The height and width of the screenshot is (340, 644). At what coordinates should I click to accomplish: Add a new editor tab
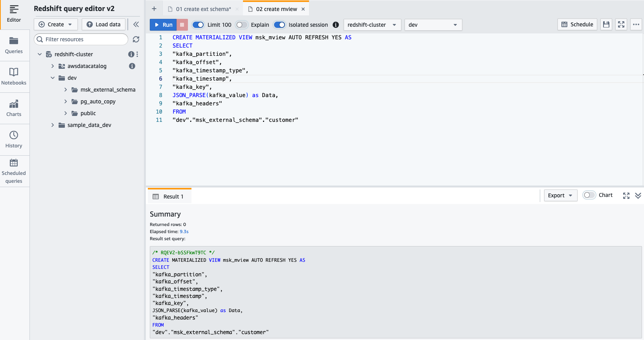(154, 9)
